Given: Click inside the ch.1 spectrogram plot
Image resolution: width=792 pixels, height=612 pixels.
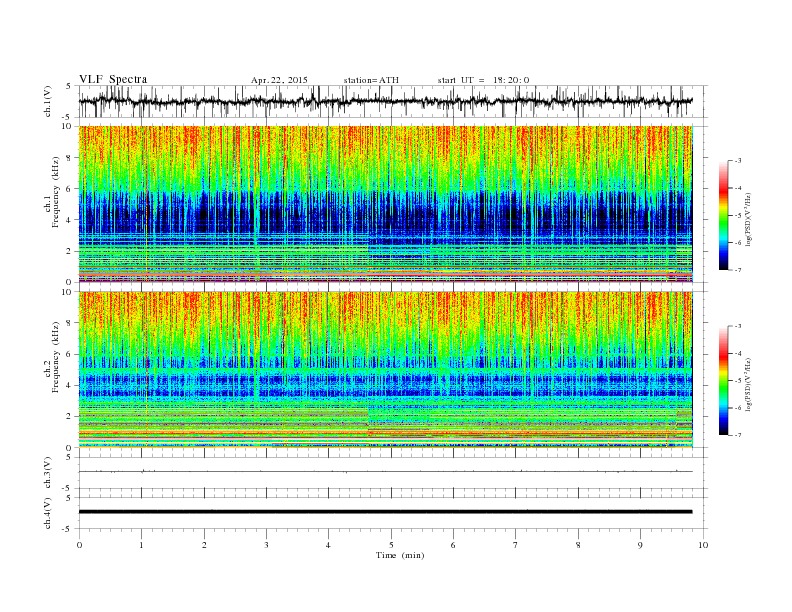Looking at the screenshot, I should (385, 204).
